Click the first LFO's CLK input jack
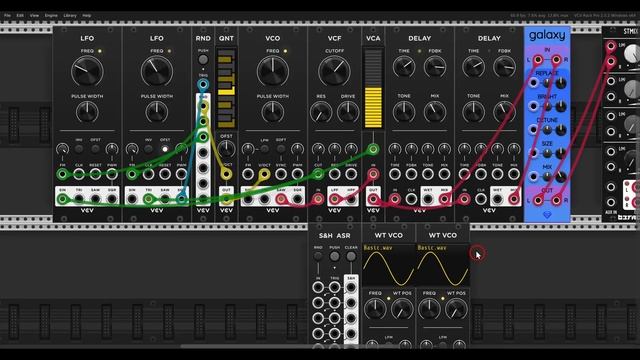Viewport: 640px width, 360px height. tap(79, 174)
